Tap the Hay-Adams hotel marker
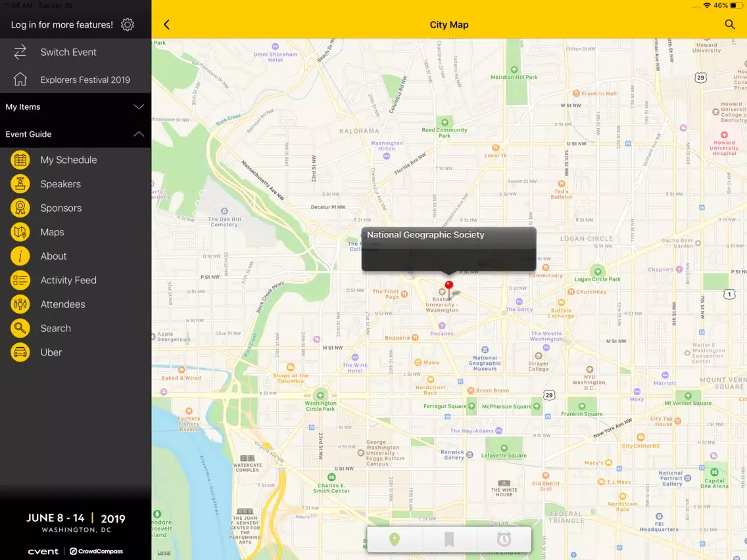The image size is (747, 560). click(x=499, y=431)
